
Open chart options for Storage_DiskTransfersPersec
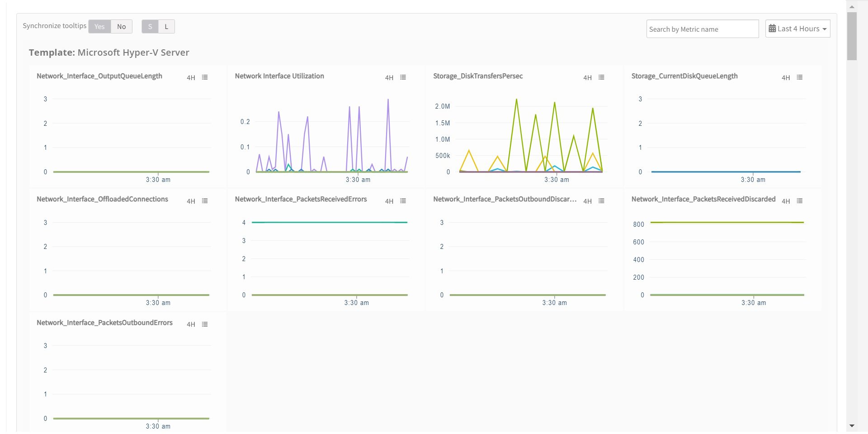click(x=601, y=77)
